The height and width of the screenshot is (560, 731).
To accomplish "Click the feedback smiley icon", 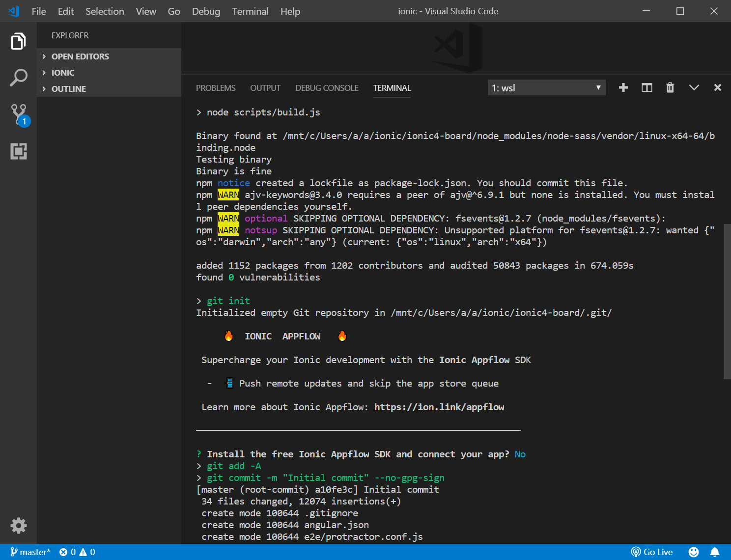I will [693, 552].
